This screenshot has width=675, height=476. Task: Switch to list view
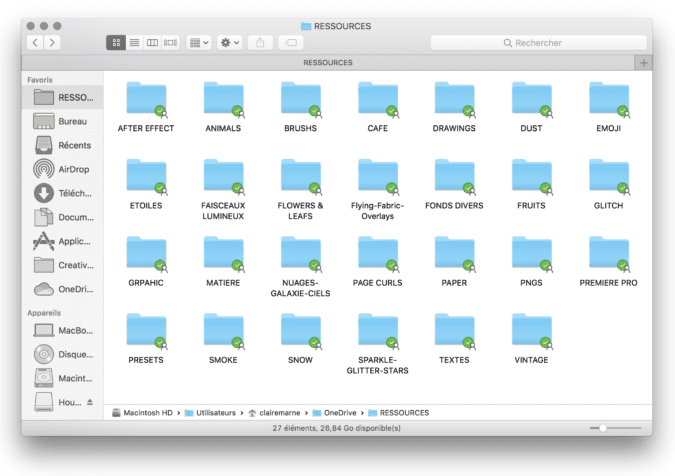134,43
